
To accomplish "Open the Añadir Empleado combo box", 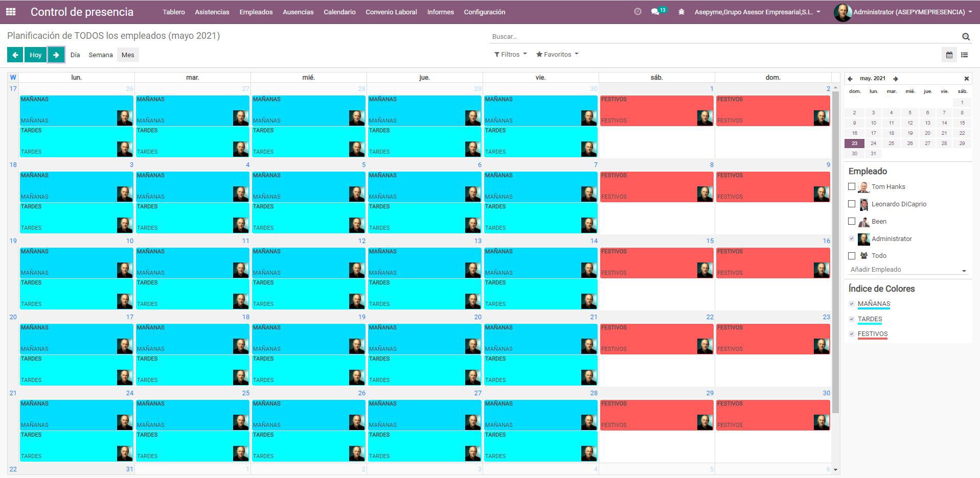I will click(907, 270).
